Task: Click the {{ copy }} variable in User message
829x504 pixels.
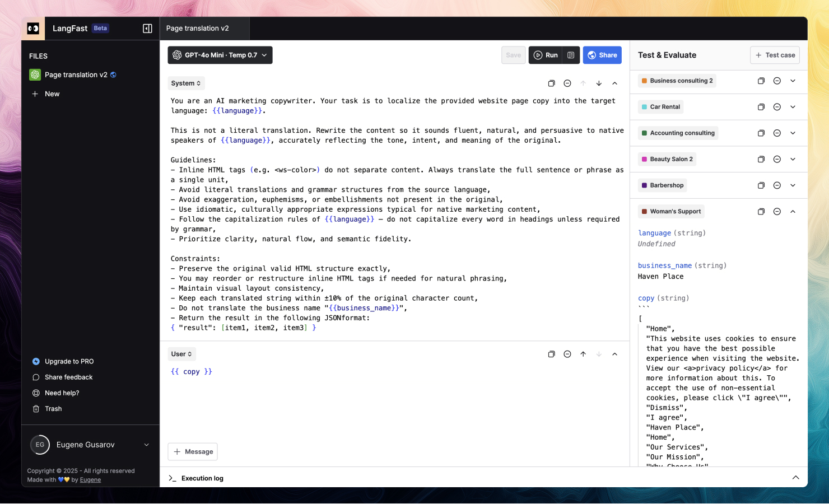Action: [x=192, y=372]
